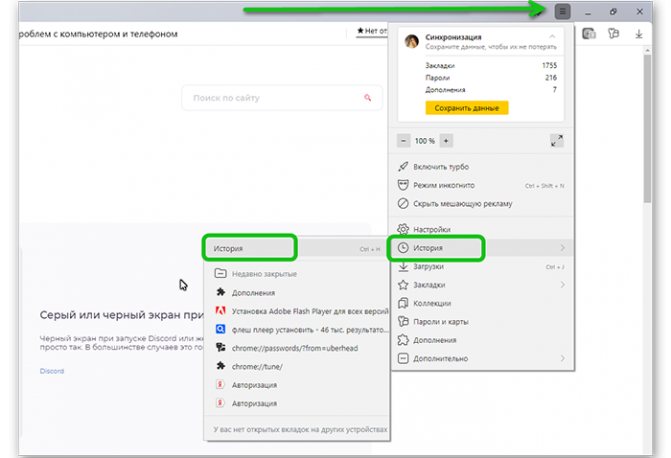Restore down the browser window
This screenshot has width=671, height=458.
[613, 12]
